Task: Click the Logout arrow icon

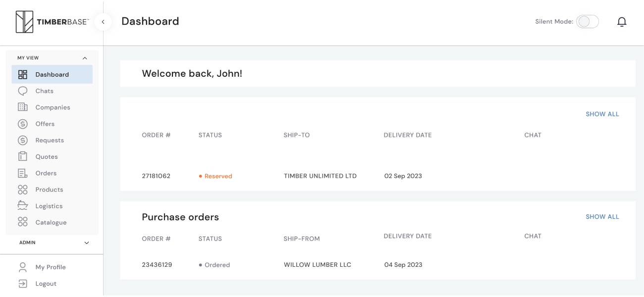Action: [23, 284]
